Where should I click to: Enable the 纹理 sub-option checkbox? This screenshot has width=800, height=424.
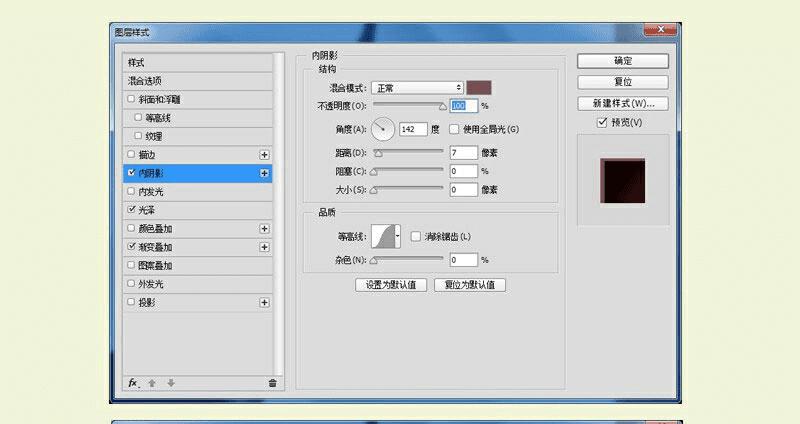(x=138, y=136)
